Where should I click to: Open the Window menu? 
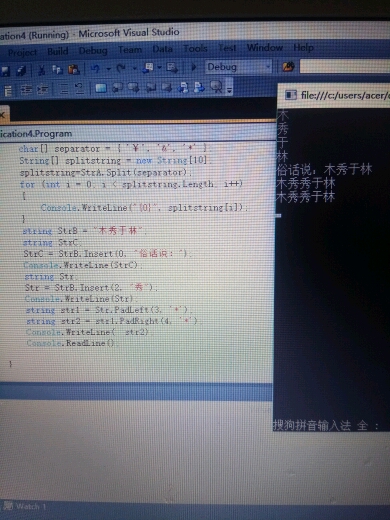click(265, 48)
